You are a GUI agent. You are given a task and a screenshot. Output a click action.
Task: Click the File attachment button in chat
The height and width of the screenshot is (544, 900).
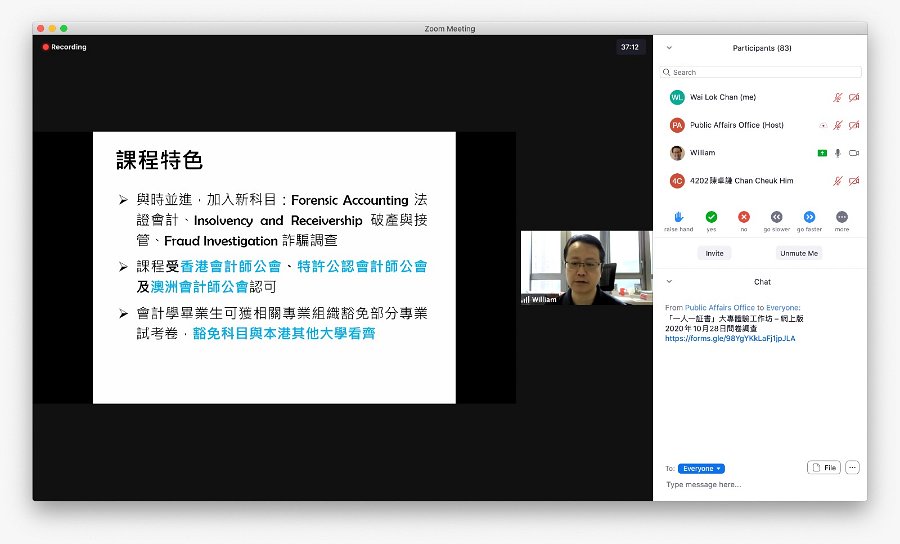(824, 468)
